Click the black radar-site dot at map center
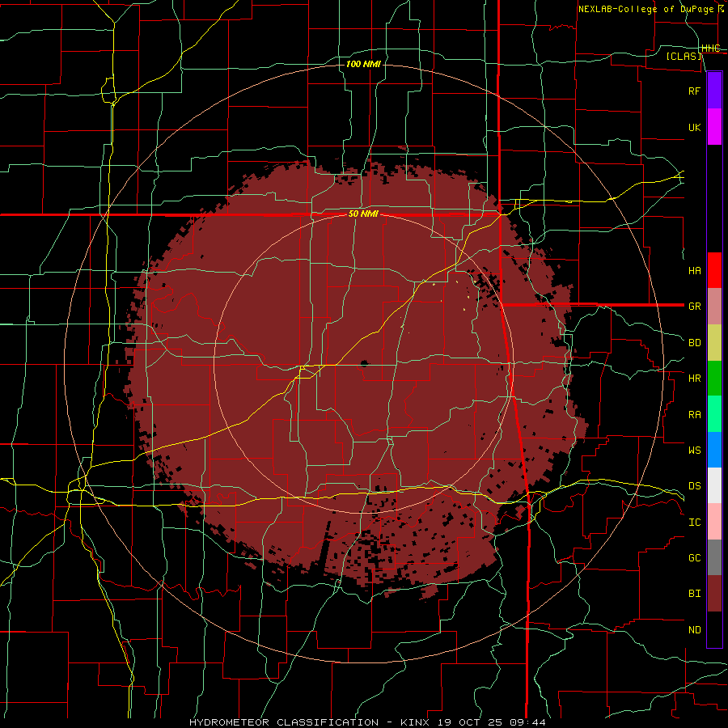The width and height of the screenshot is (728, 728). [x=363, y=363]
